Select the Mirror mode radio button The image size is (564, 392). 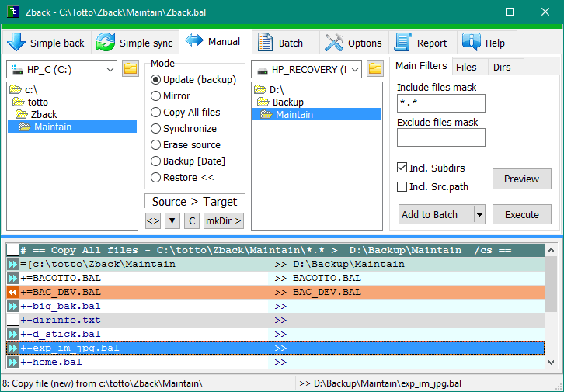coord(156,96)
